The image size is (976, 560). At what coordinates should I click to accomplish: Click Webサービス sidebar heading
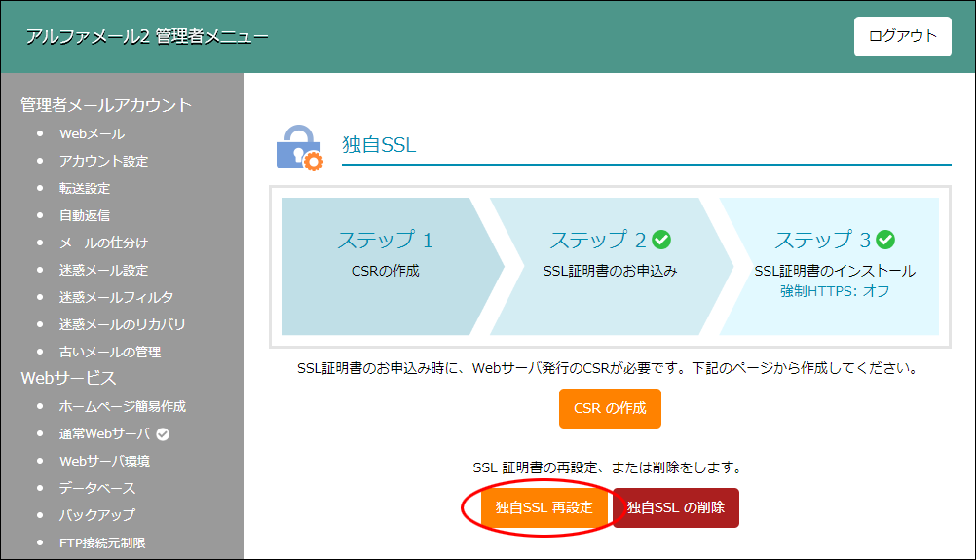(68, 378)
